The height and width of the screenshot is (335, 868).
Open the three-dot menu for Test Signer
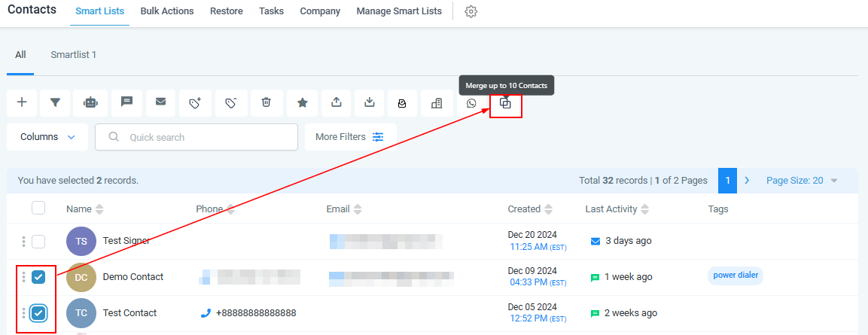(x=23, y=242)
